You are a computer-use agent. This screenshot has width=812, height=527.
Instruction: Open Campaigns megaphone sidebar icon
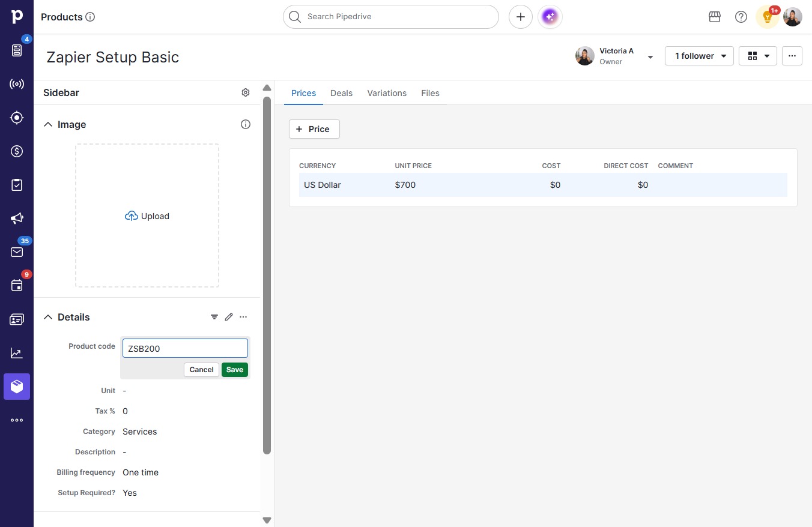pyautogui.click(x=17, y=218)
